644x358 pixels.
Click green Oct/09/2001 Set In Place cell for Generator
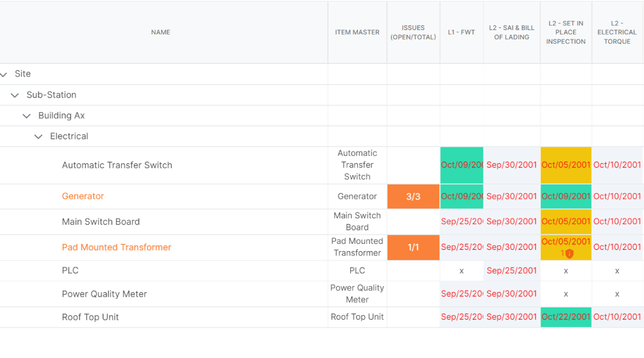[566, 196]
